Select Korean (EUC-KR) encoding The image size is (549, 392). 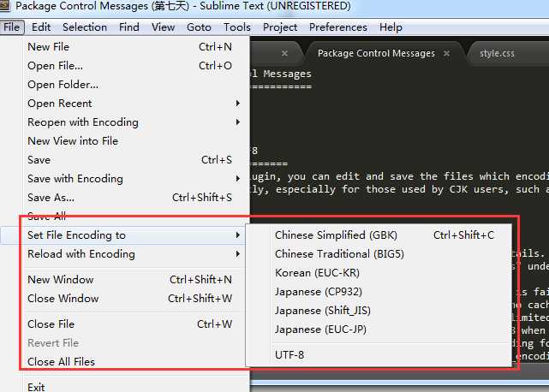point(379,273)
